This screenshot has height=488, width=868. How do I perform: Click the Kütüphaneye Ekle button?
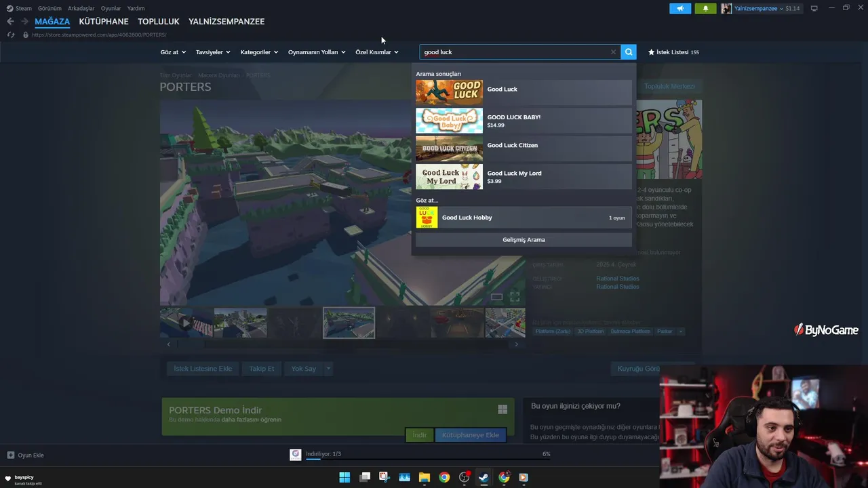pos(471,435)
